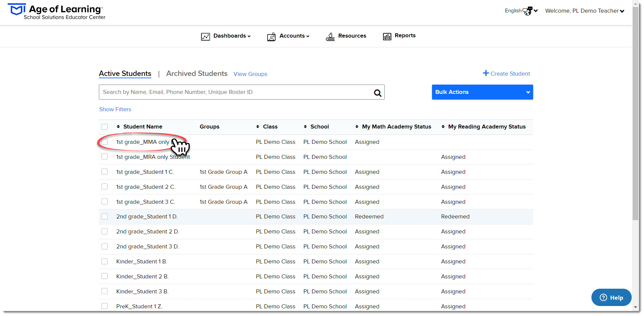
Task: Tick checkbox for Kinder_Student 1 B.
Action: 105,261
